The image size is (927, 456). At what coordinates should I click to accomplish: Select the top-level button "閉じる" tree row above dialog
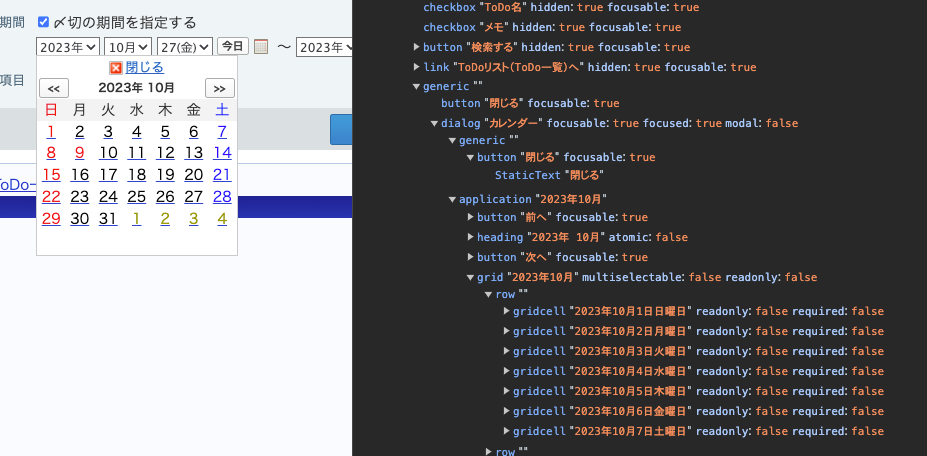click(530, 104)
